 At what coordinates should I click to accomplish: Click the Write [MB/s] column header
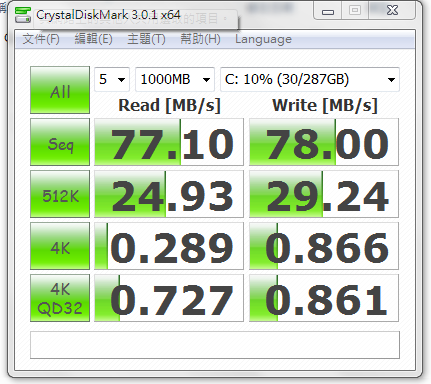(x=325, y=106)
